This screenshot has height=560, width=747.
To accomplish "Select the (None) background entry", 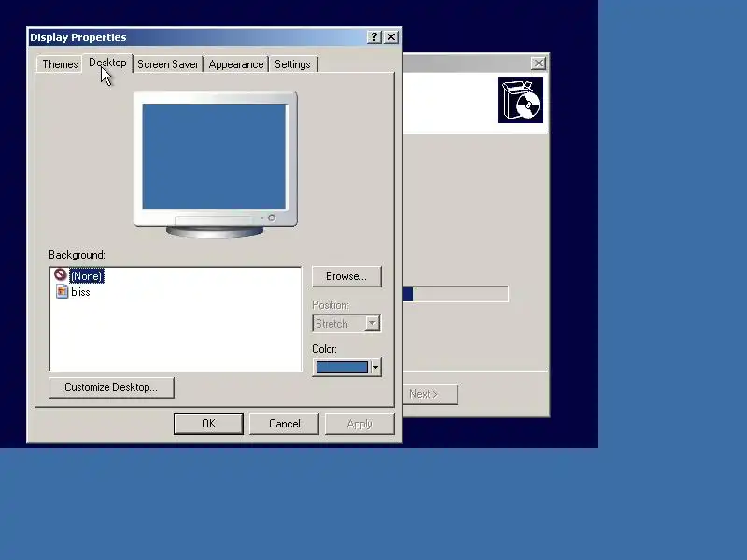I will coord(86,276).
